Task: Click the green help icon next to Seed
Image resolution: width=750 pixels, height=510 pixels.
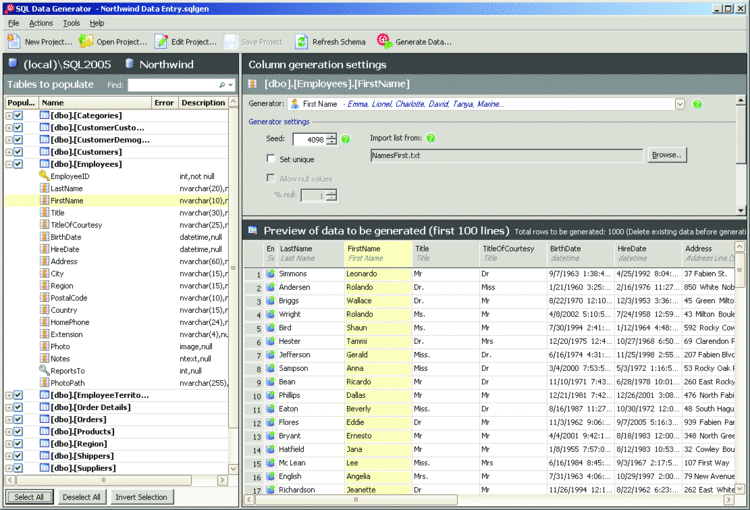Action: [x=346, y=139]
